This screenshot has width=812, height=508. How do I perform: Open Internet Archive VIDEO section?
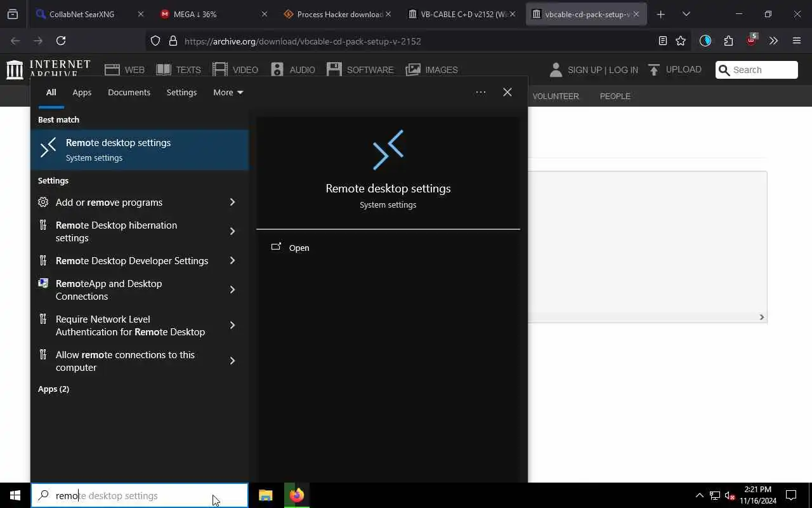pyautogui.click(x=235, y=70)
